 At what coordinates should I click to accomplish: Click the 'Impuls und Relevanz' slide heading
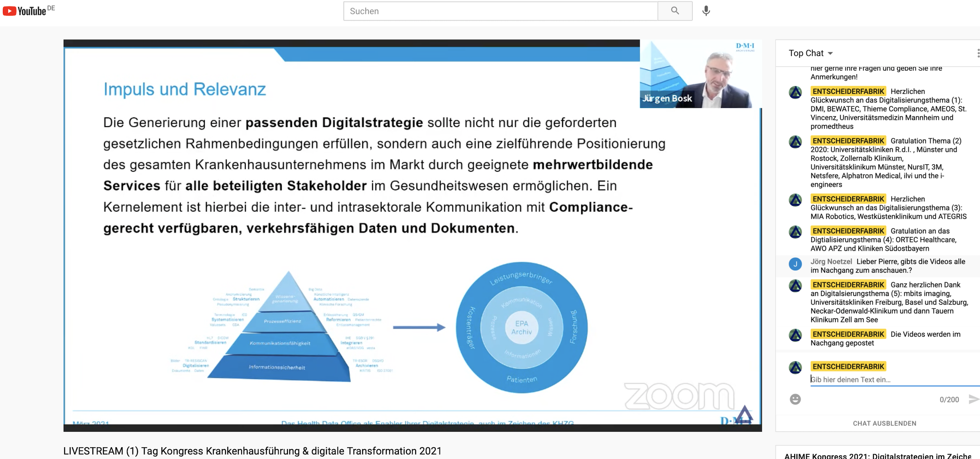[185, 89]
